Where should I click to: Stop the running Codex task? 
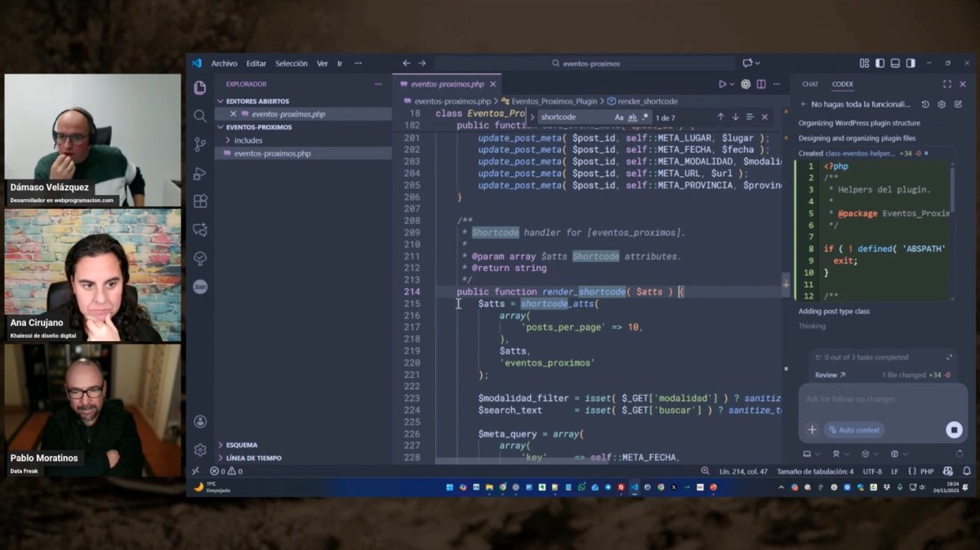[x=954, y=429]
